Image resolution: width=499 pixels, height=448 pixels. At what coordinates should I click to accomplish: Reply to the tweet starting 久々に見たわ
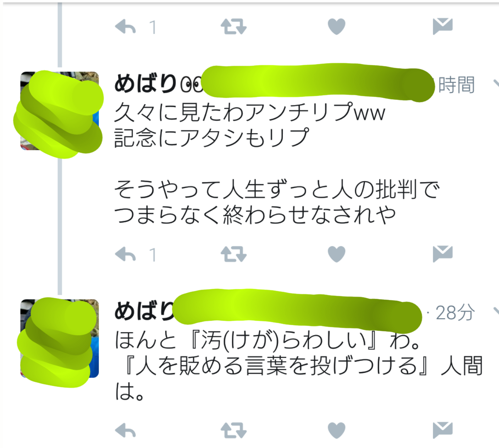coord(125,254)
